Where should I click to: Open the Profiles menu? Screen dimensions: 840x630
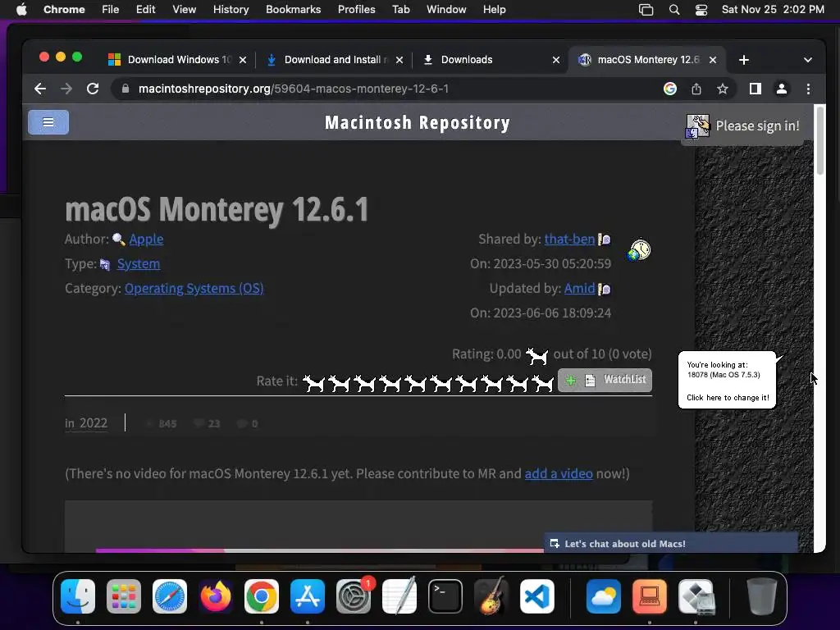click(356, 10)
